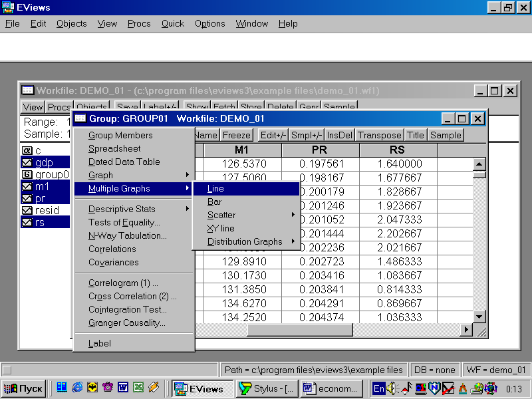Select the resid series in the workfile
This screenshot has height=399, width=532.
[x=41, y=210]
